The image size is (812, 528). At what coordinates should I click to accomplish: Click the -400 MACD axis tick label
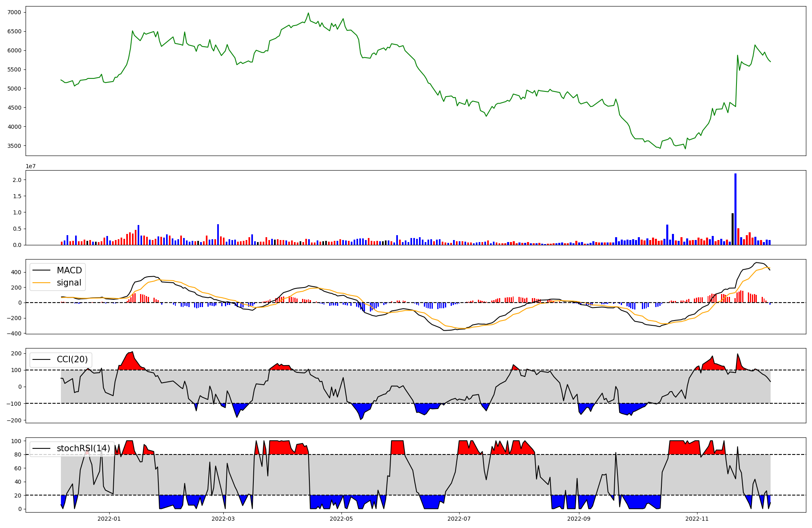coord(13,333)
